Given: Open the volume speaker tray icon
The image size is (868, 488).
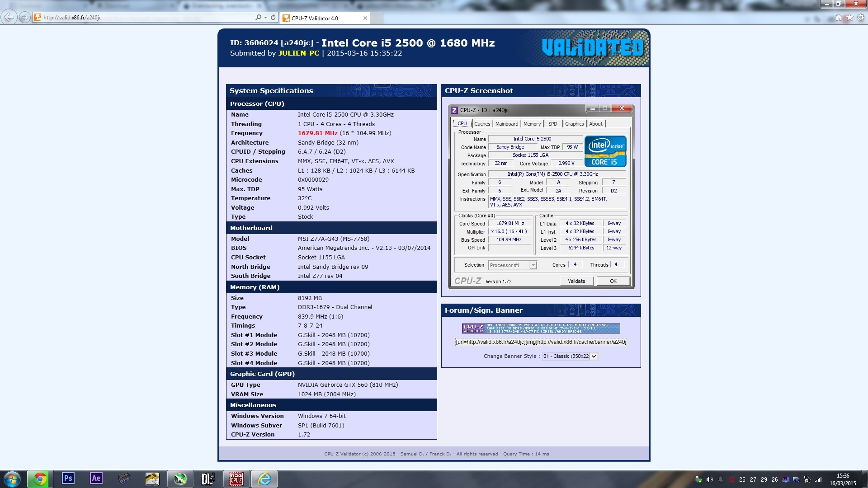Looking at the screenshot, I should (x=709, y=479).
